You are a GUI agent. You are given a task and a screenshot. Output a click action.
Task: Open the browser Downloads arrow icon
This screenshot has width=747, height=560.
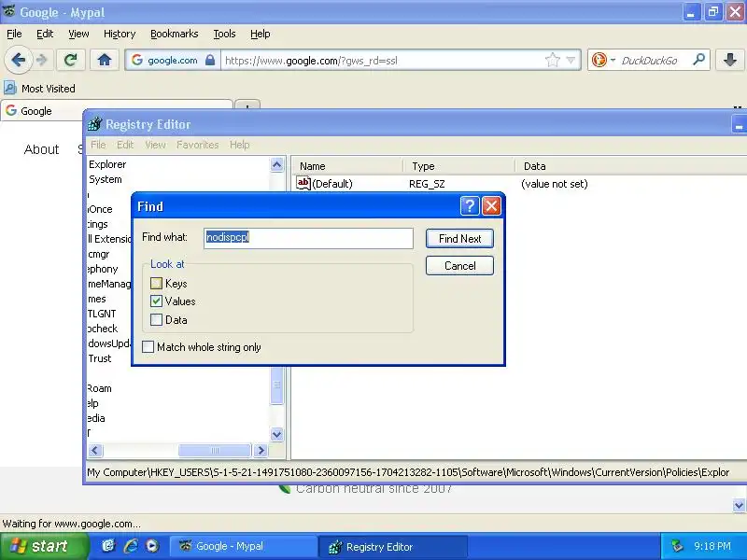[729, 60]
